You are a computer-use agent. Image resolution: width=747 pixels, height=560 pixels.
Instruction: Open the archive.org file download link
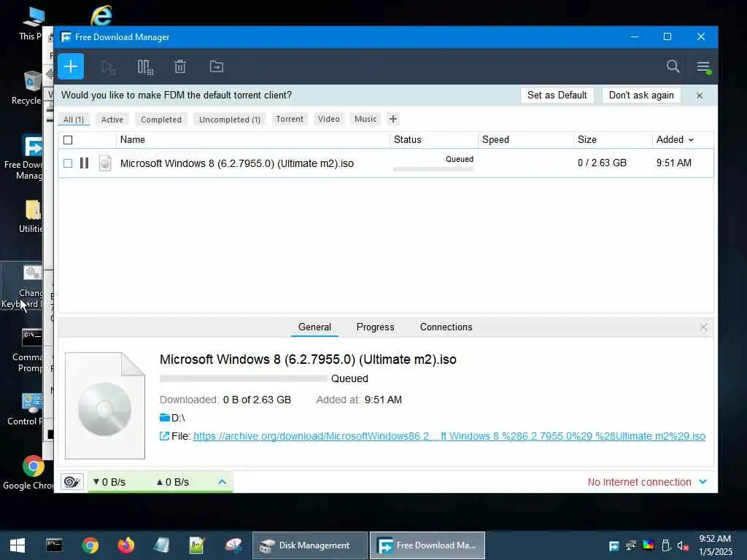(x=449, y=436)
